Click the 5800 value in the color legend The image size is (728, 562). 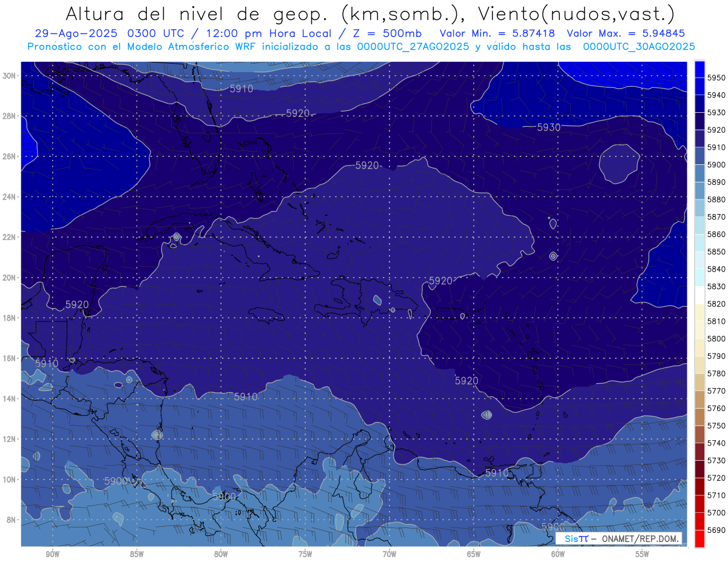[716, 338]
